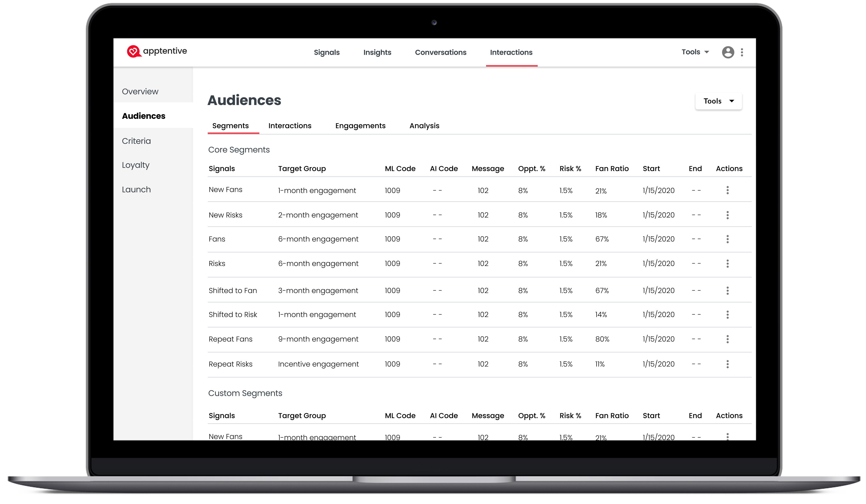The height and width of the screenshot is (504, 866).
Task: Open actions menu for Fans row
Action: click(x=728, y=239)
